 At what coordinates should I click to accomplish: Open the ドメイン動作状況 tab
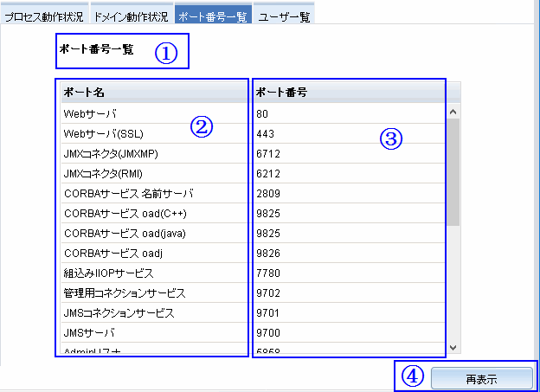point(130,16)
